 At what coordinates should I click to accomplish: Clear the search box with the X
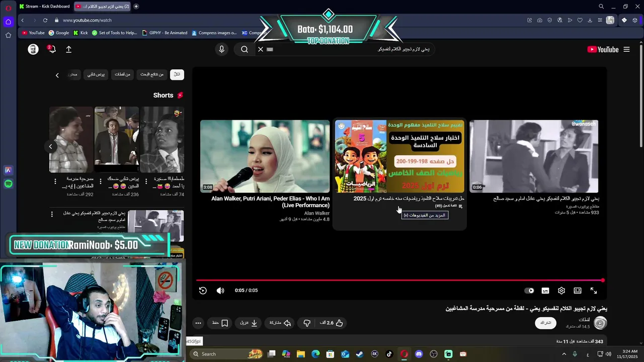[x=261, y=49]
